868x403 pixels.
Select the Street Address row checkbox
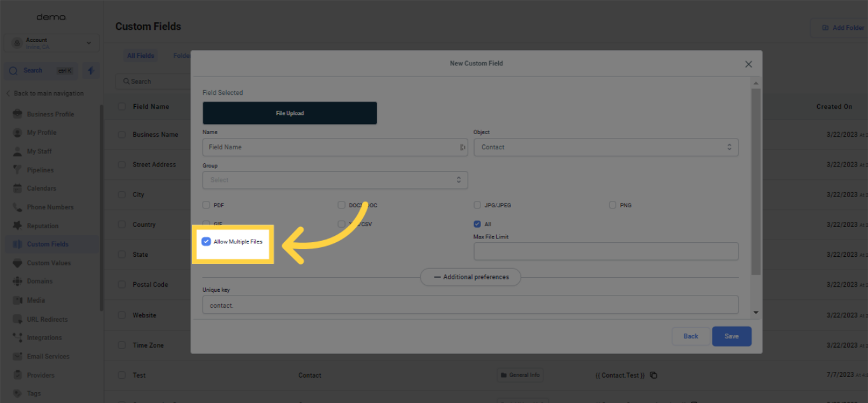[x=121, y=165]
